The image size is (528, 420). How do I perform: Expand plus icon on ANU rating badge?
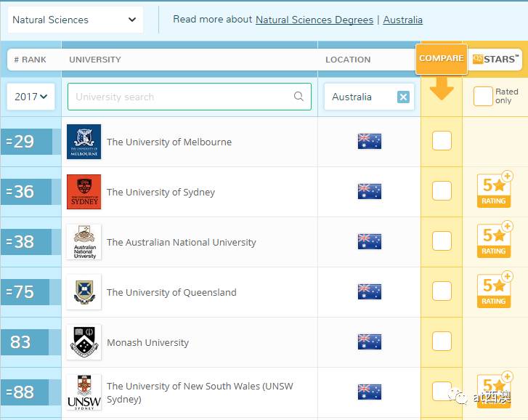(x=507, y=226)
